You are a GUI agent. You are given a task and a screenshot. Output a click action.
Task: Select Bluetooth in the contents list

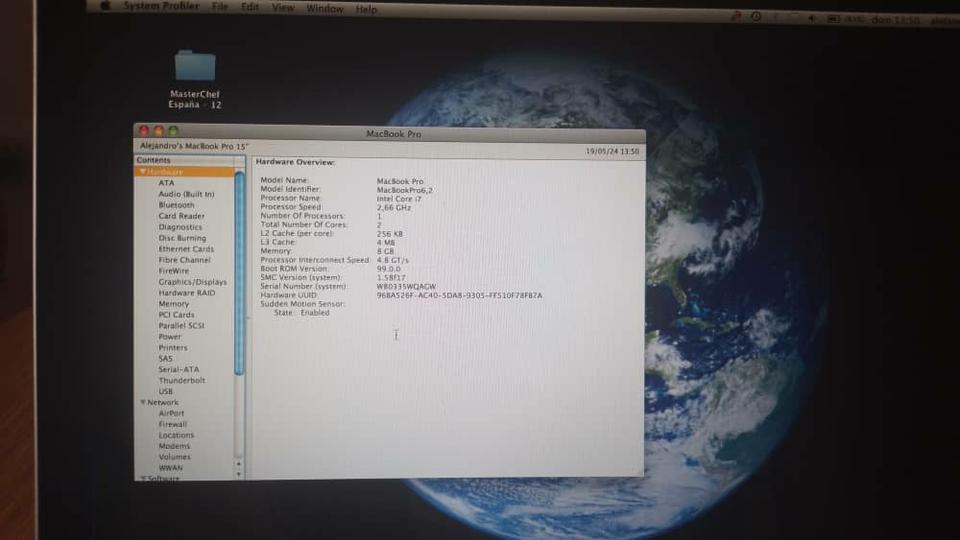tap(176, 205)
